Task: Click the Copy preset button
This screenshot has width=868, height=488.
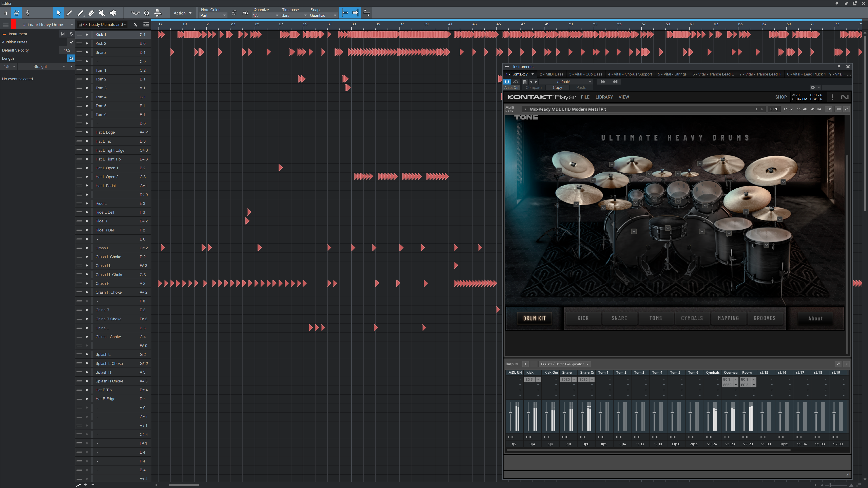Action: click(557, 87)
